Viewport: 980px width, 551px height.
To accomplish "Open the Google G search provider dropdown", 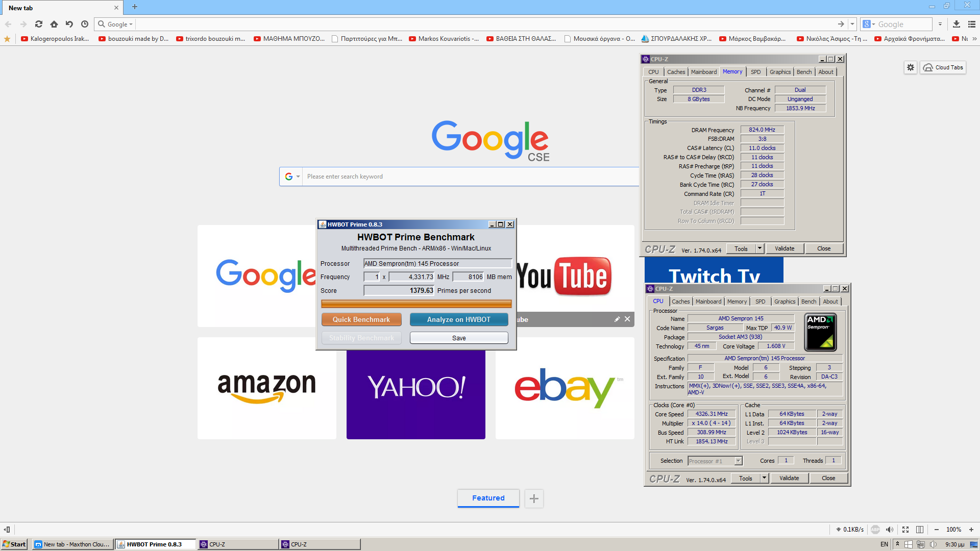I will (x=292, y=177).
